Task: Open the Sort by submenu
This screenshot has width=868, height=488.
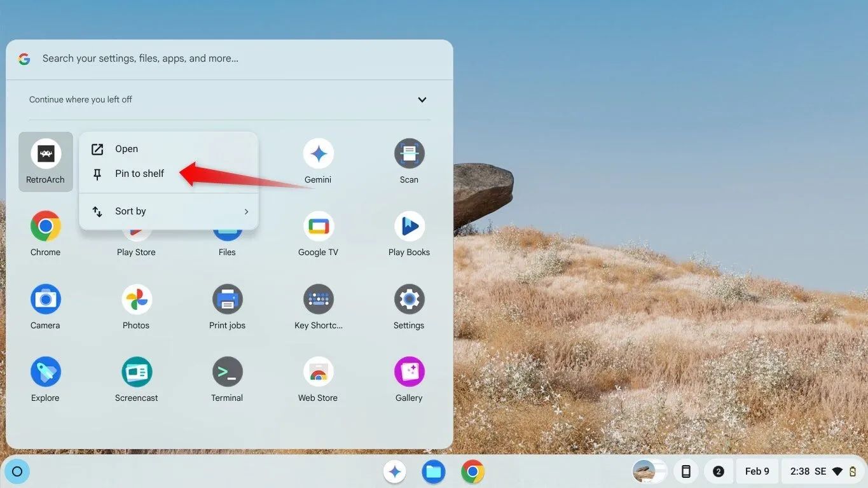Action: tap(169, 211)
